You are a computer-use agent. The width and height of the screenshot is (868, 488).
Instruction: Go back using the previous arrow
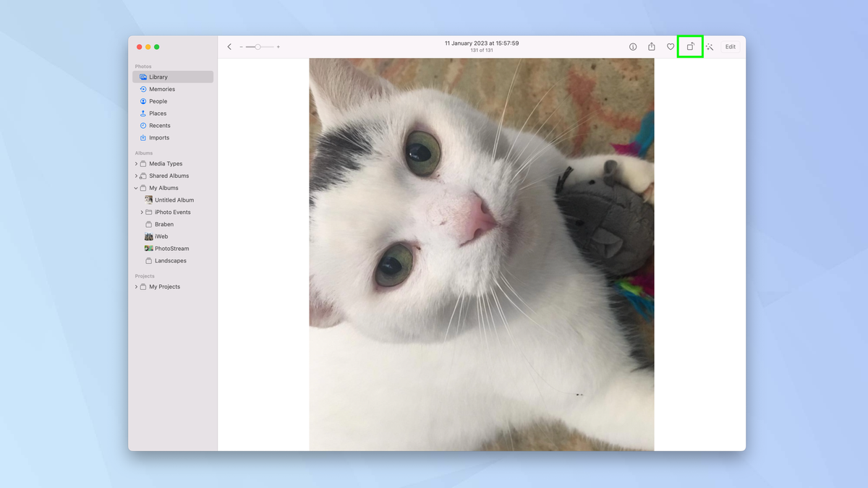click(229, 46)
